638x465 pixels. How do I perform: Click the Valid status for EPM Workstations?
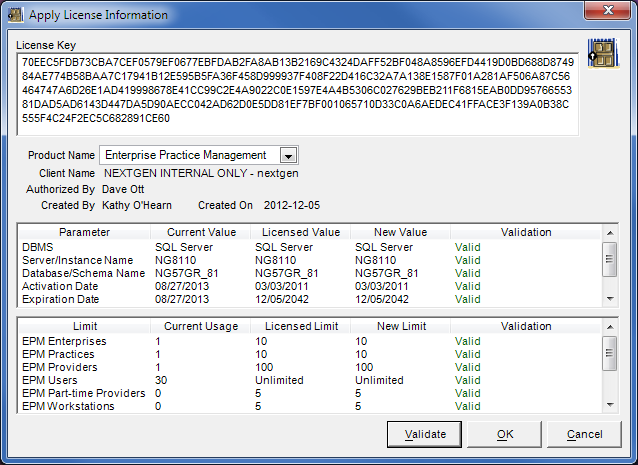point(468,406)
